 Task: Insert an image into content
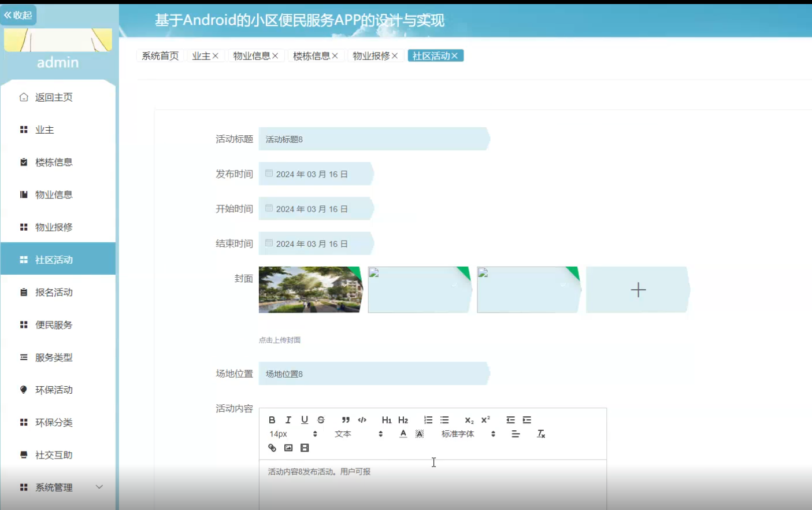(288, 448)
